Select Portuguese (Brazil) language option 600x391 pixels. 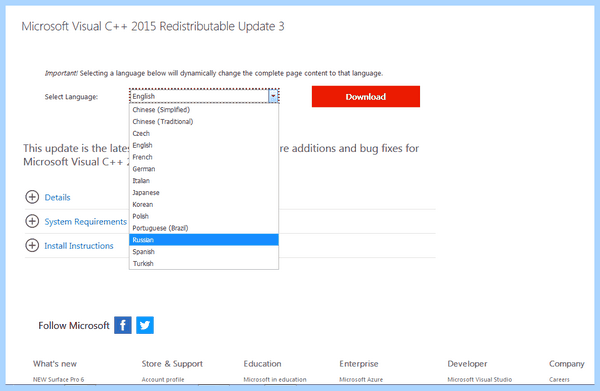[204, 228]
